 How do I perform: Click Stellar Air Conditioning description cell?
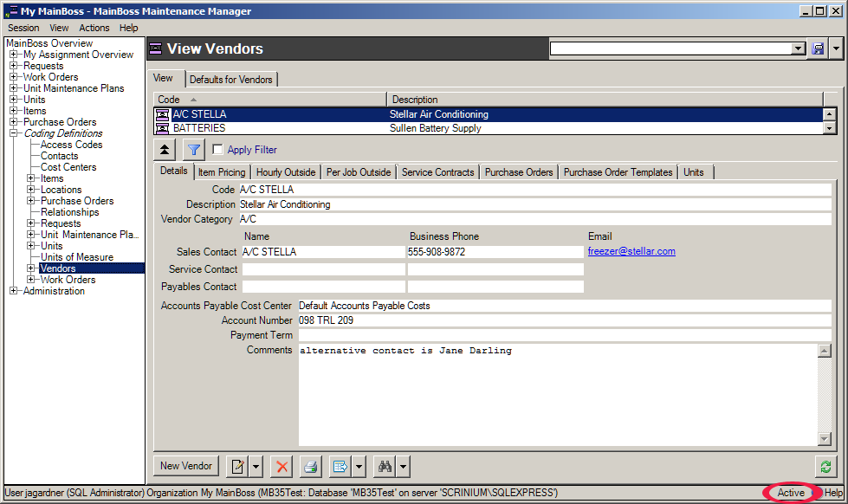coord(438,114)
